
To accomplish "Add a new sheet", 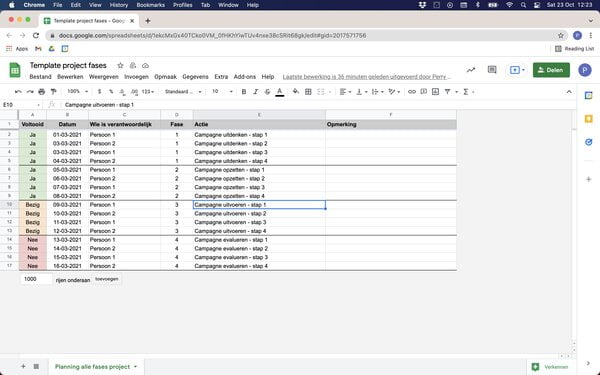I will click(23, 367).
